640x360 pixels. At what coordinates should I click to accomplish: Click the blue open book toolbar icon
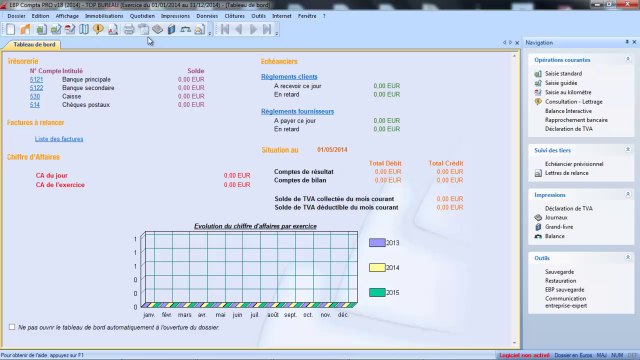(84, 29)
